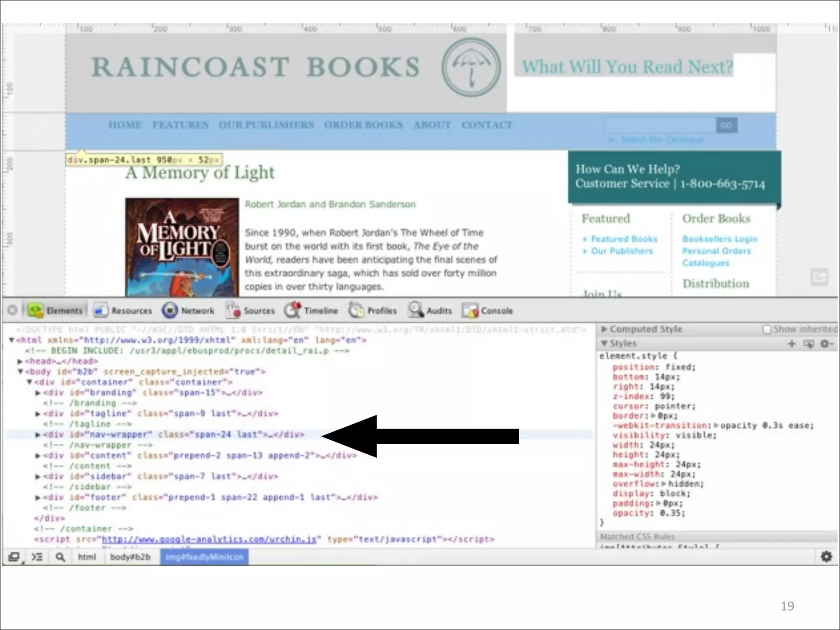Expand the div#content tree node
The image size is (840, 630).
(x=38, y=456)
